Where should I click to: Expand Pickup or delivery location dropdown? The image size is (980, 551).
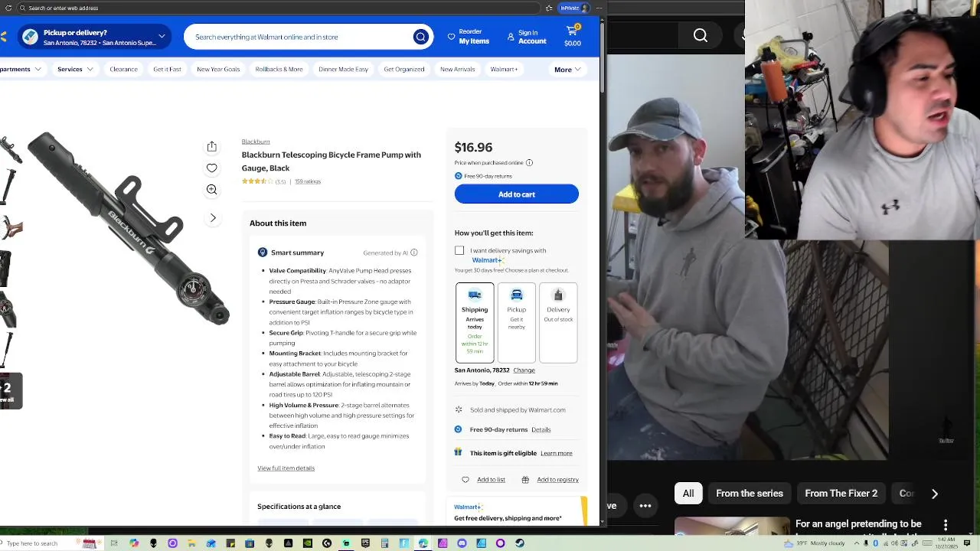click(x=95, y=37)
